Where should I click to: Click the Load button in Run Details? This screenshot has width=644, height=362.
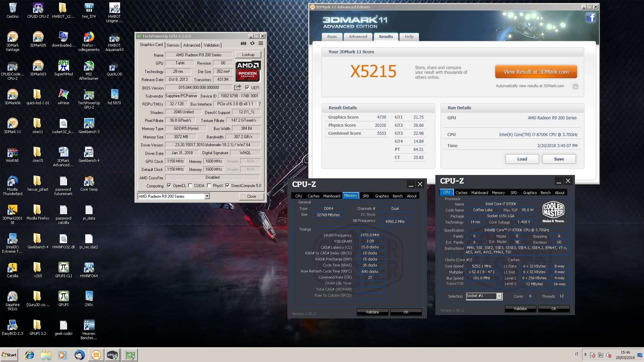522,159
